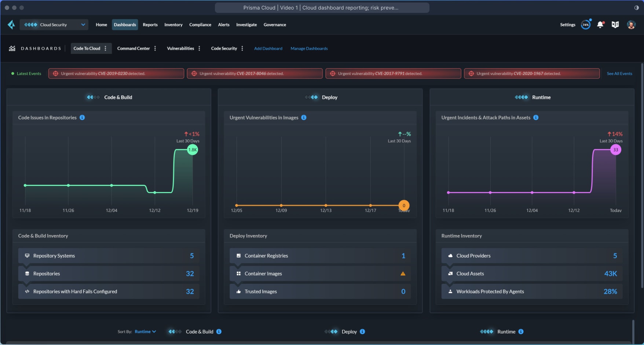
Task: Click the Repository Systems monitor icon
Action: 27,256
